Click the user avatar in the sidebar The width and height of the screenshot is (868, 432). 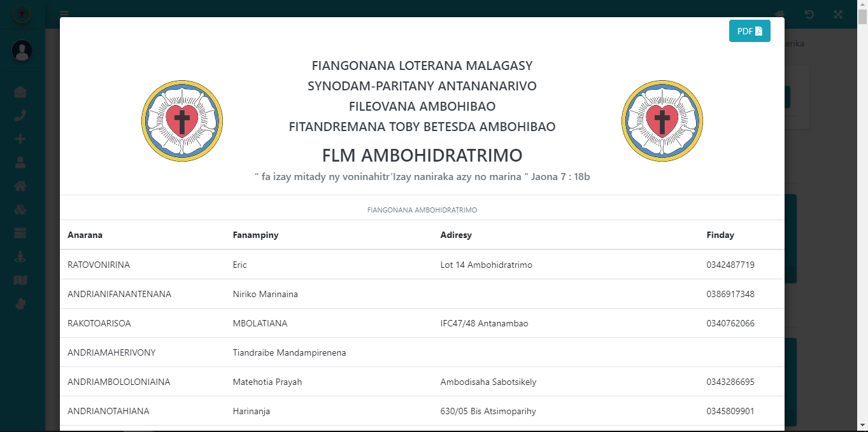(x=22, y=50)
